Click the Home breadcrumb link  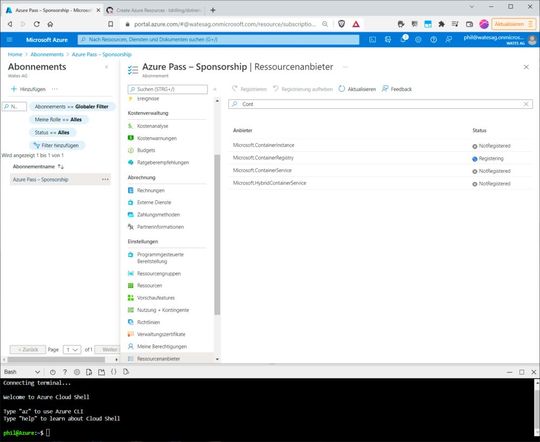point(15,54)
